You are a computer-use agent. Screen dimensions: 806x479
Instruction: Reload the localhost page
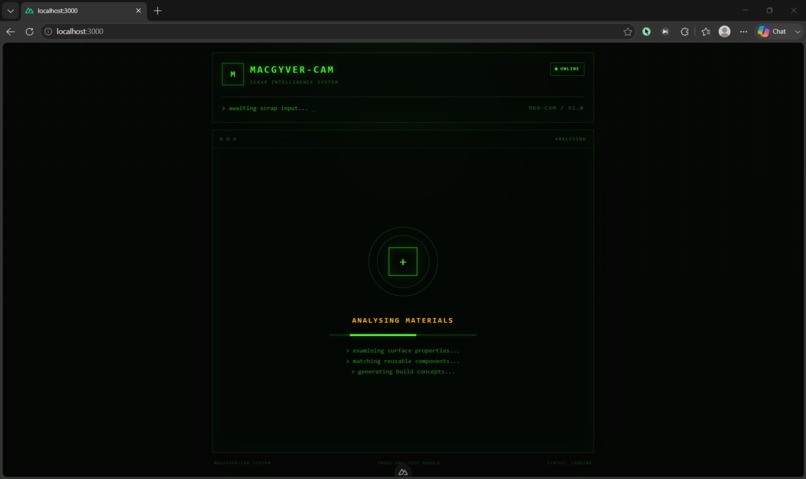pos(29,31)
